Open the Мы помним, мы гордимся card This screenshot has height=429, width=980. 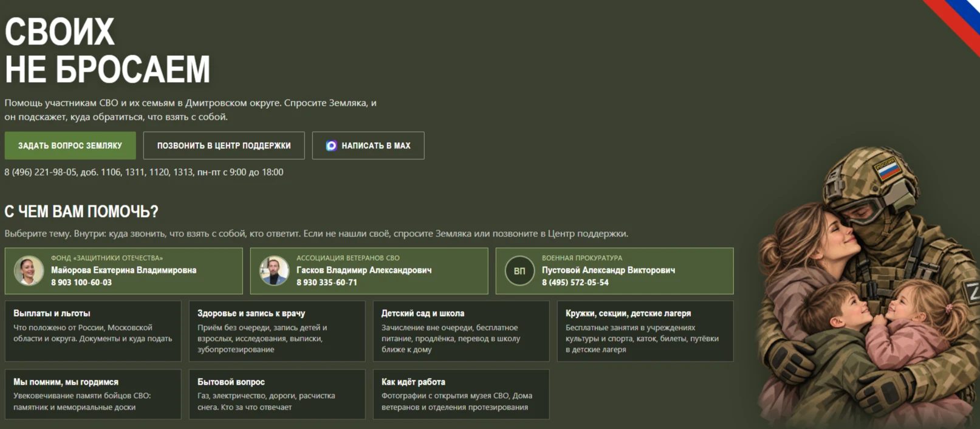(93, 394)
